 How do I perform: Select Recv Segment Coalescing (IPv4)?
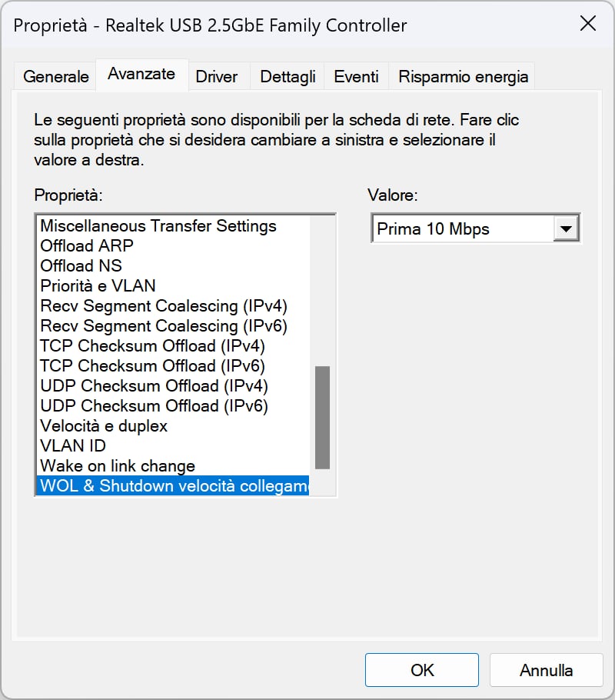pos(173,306)
